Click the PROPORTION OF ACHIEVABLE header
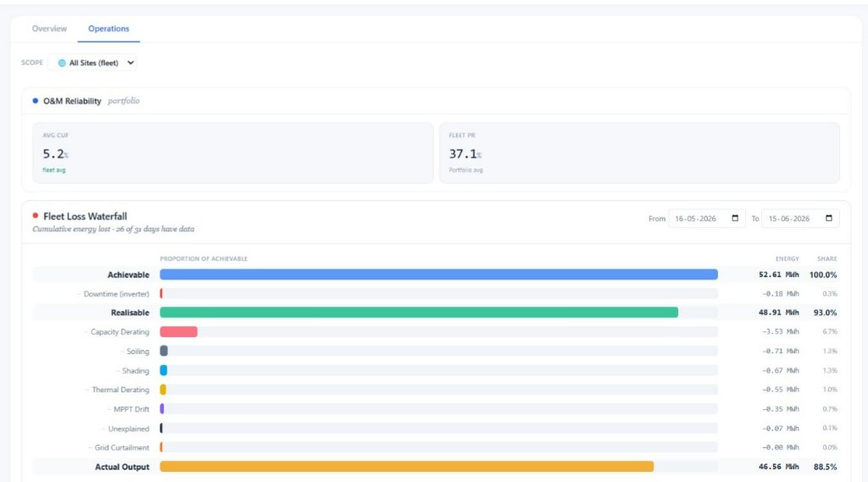Screen dimensions: 868x482 203,259
